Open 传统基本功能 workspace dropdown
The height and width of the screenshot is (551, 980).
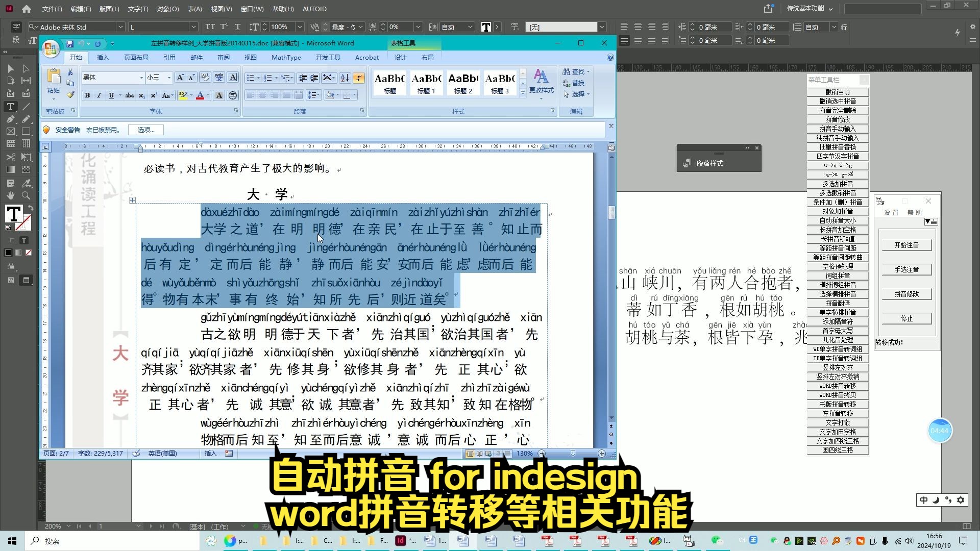coord(810,8)
